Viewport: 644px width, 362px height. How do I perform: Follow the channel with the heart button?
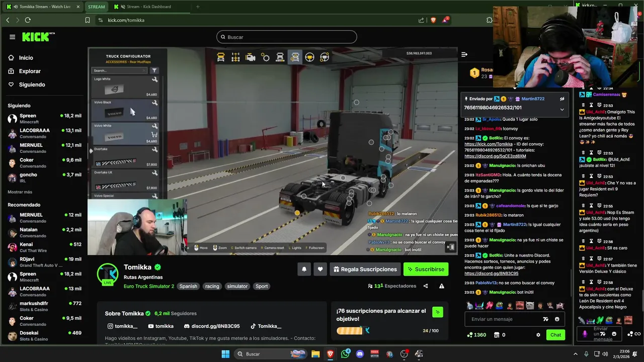(320, 269)
